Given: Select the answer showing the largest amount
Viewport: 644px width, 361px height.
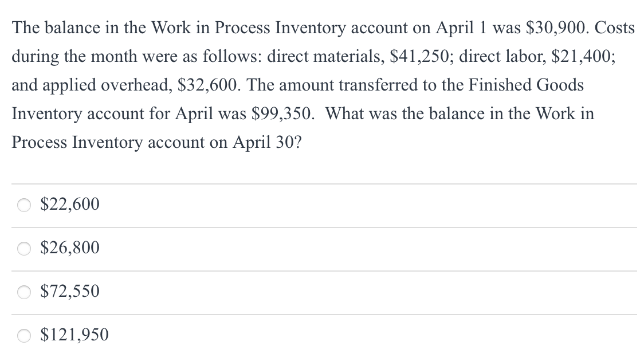Looking at the screenshot, I should tap(23, 335).
